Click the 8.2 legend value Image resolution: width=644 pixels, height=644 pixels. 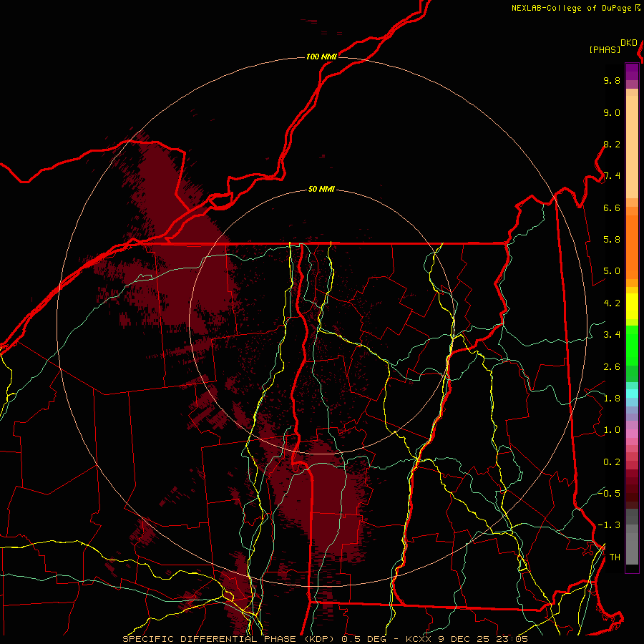click(x=612, y=145)
